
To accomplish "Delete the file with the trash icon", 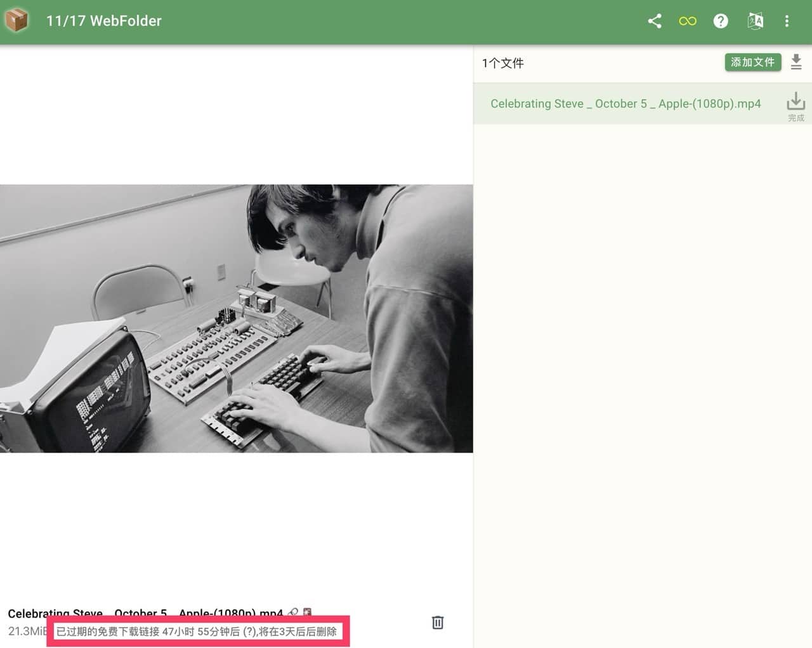I will 438,623.
